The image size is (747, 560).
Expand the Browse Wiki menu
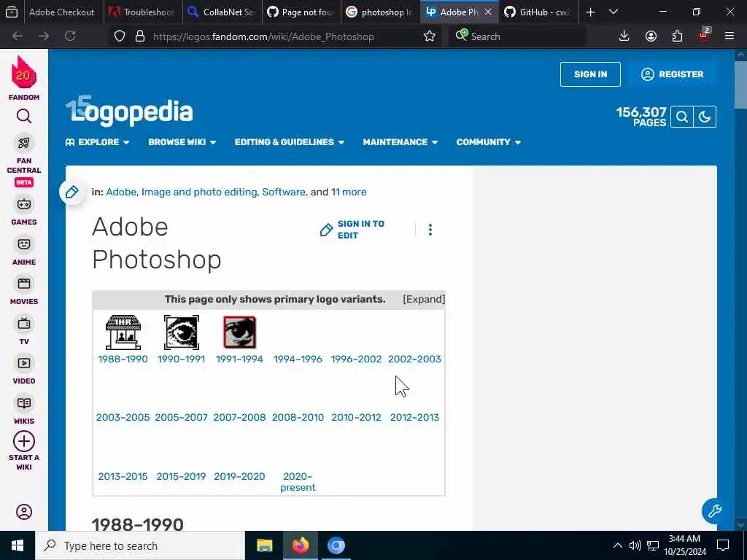click(x=182, y=142)
